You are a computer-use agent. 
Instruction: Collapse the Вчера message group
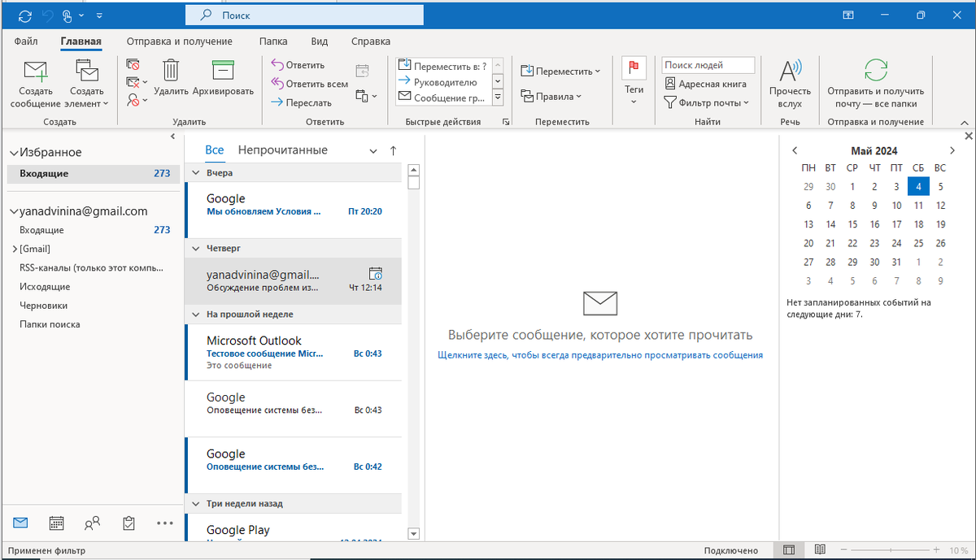194,172
